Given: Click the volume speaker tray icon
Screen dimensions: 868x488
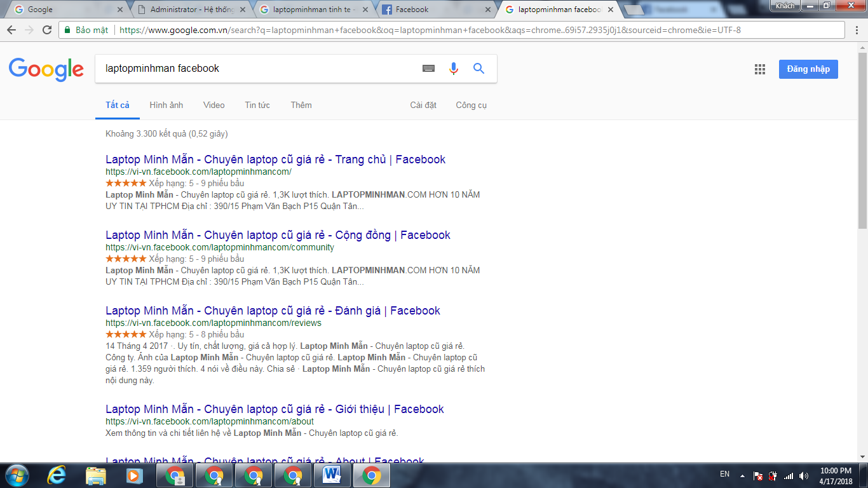Looking at the screenshot, I should click(x=804, y=475).
